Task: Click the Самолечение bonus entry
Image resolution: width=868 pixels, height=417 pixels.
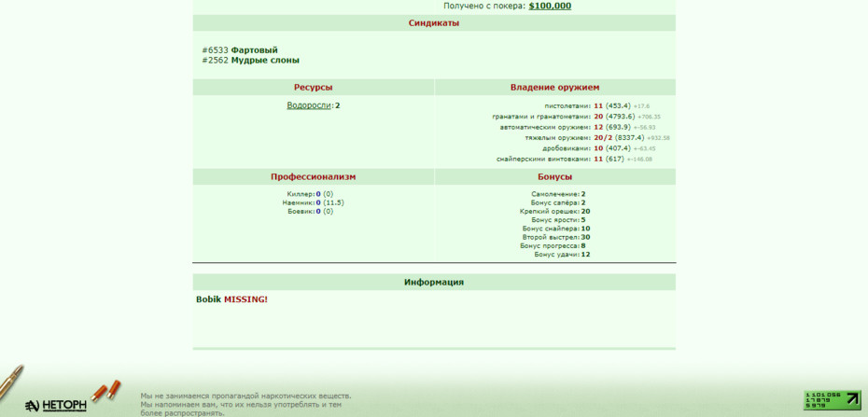Action: pyautogui.click(x=558, y=194)
